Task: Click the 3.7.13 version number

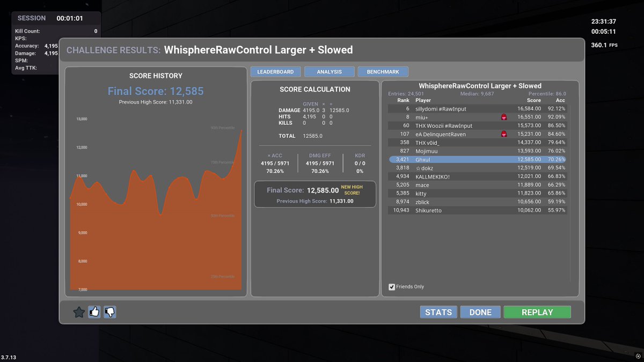Action: click(9, 357)
